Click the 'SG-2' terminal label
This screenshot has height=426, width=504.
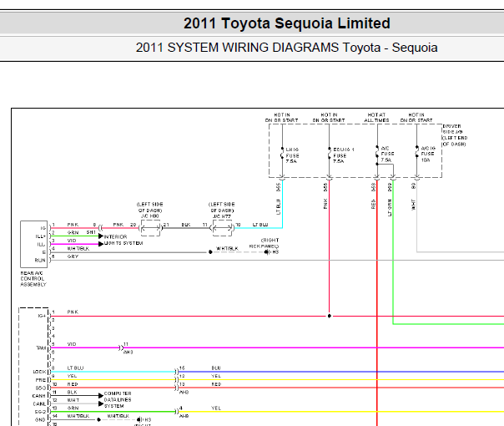click(41, 412)
